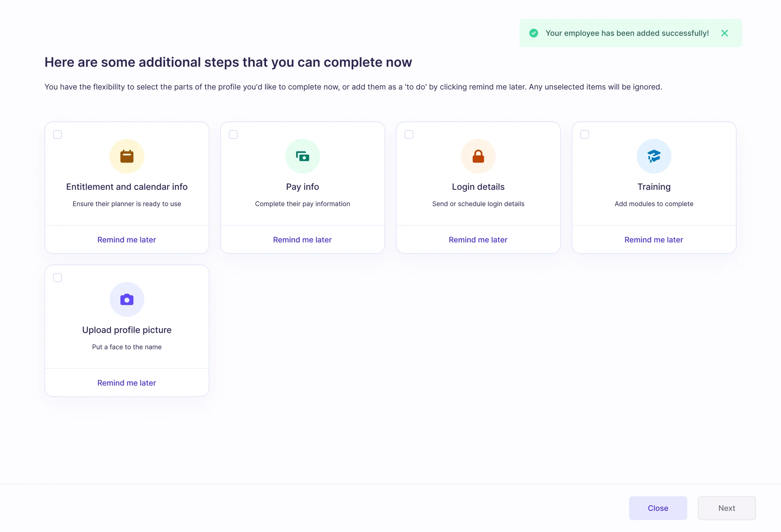Image resolution: width=781 pixels, height=532 pixels.
Task: Click the 'Entitlement and calendar info' title
Action: click(127, 187)
